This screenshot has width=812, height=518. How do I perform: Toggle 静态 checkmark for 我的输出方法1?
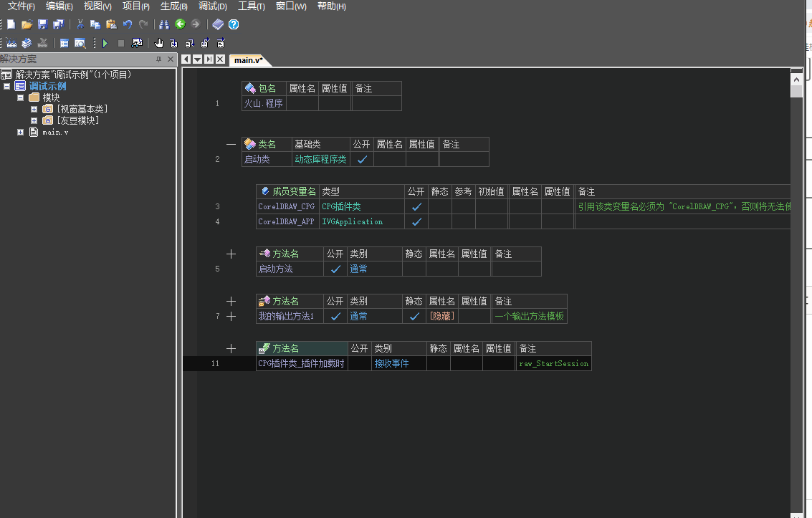click(414, 316)
